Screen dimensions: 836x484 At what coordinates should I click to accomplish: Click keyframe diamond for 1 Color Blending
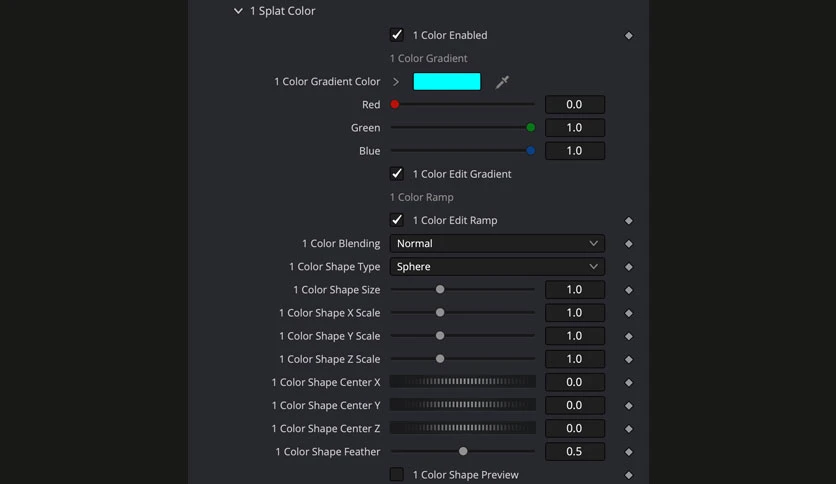tap(629, 244)
